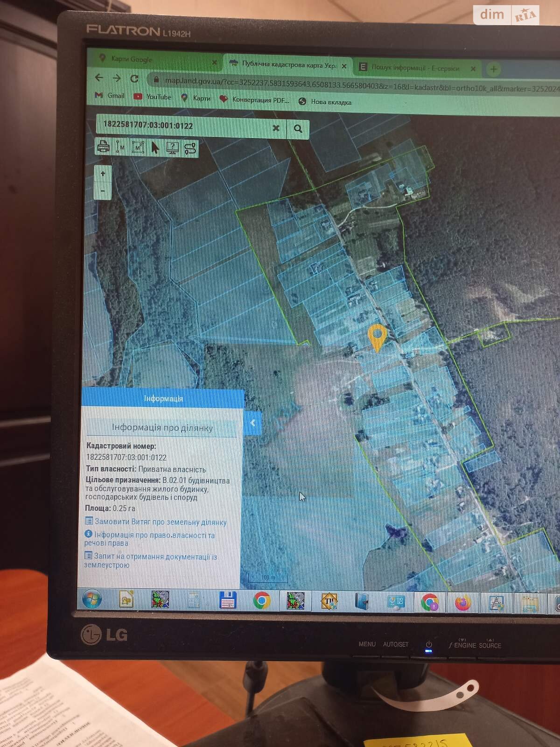Go forward in browser history
Screen dimensions: 560x747
(x=117, y=78)
